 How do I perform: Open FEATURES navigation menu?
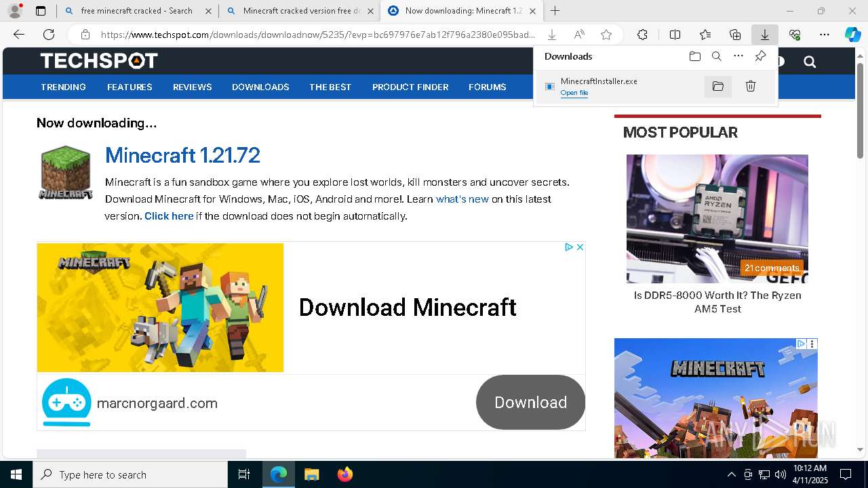(130, 87)
